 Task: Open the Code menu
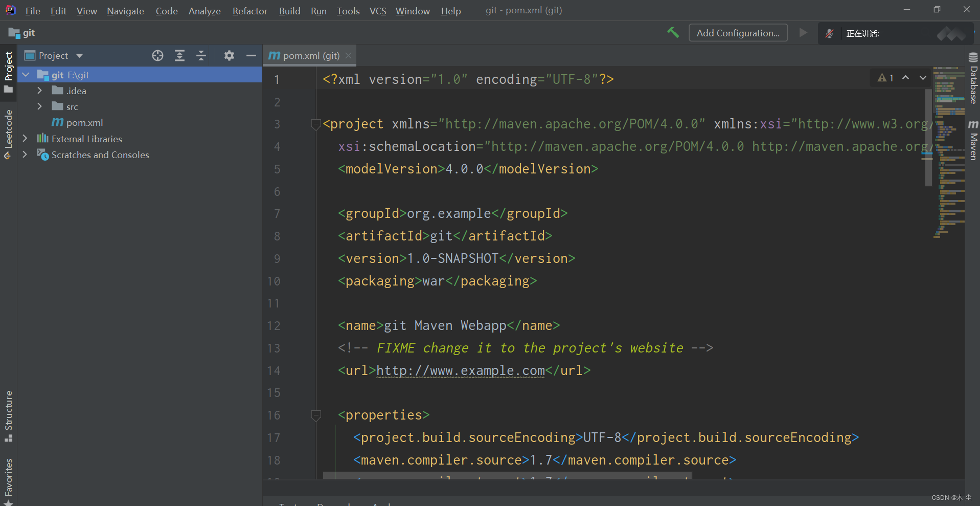[167, 11]
